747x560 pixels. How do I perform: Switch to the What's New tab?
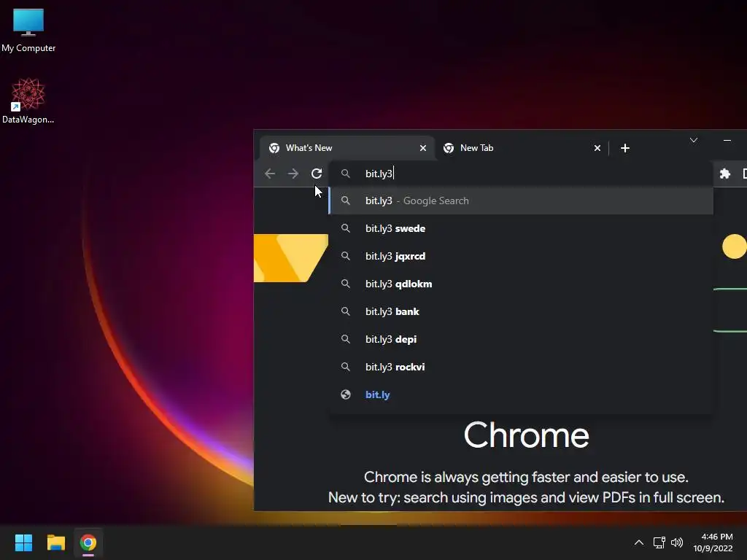pos(347,148)
